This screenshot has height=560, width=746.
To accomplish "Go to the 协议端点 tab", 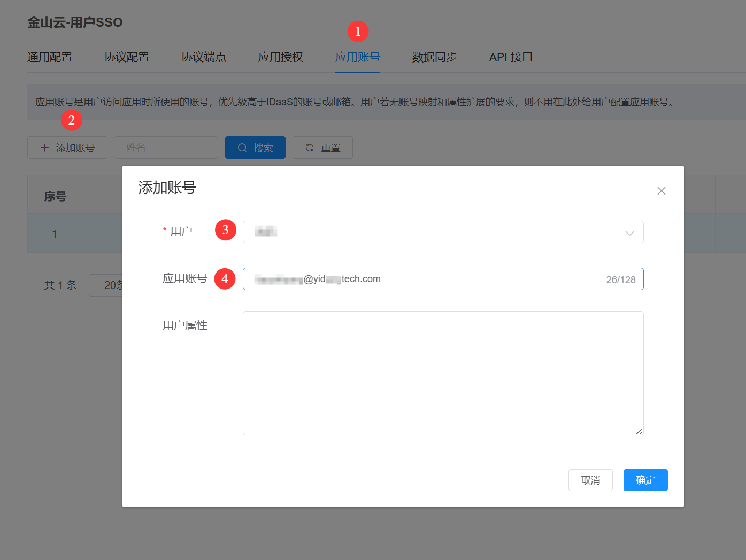I will (204, 57).
